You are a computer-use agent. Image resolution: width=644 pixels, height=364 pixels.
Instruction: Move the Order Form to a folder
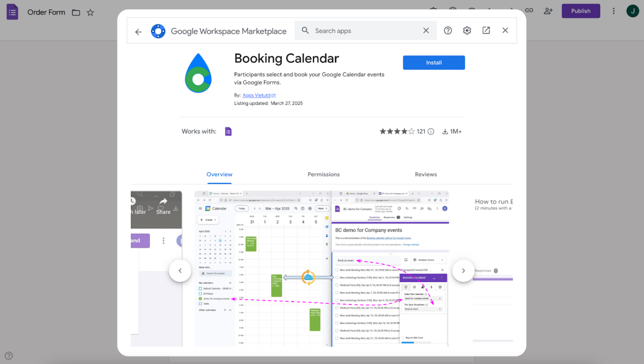(x=76, y=13)
